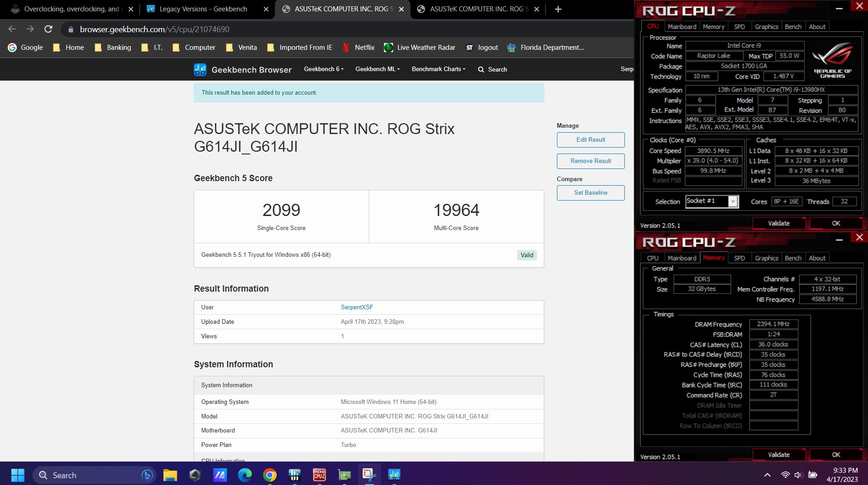Open the SerpentXSF user link
Viewport: 868px width, 485px height.
pos(357,307)
